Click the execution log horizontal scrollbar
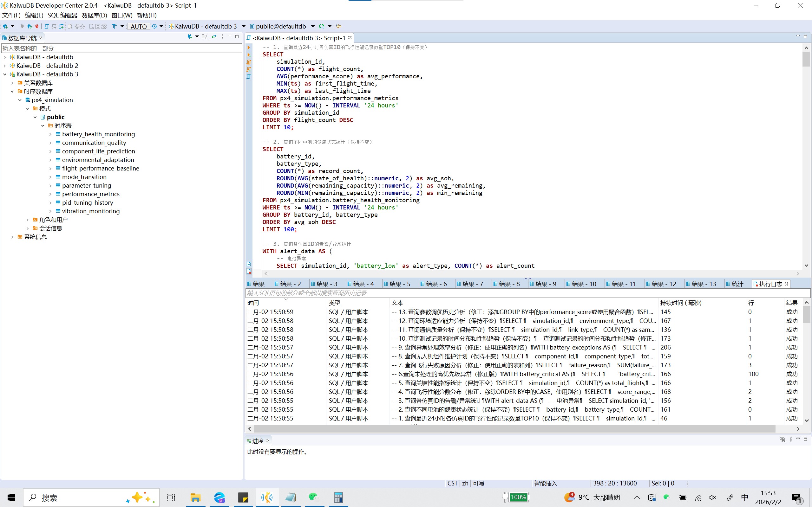812x507 pixels. tap(514, 428)
